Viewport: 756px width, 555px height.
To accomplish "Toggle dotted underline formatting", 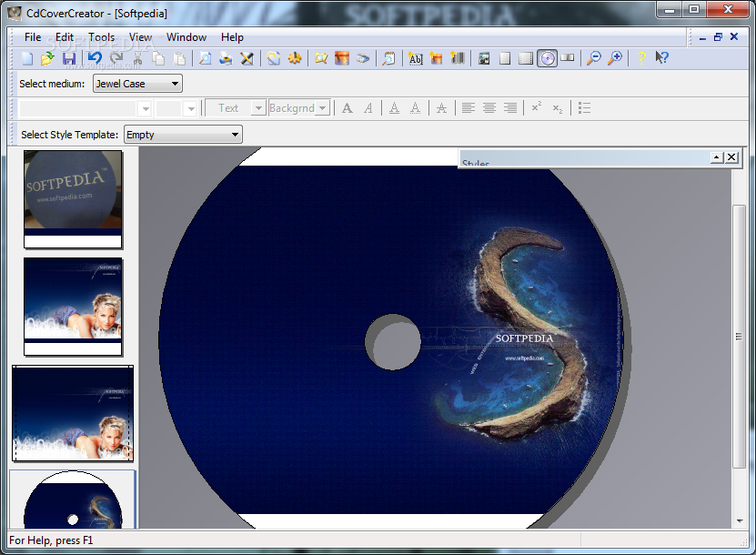I will [415, 108].
